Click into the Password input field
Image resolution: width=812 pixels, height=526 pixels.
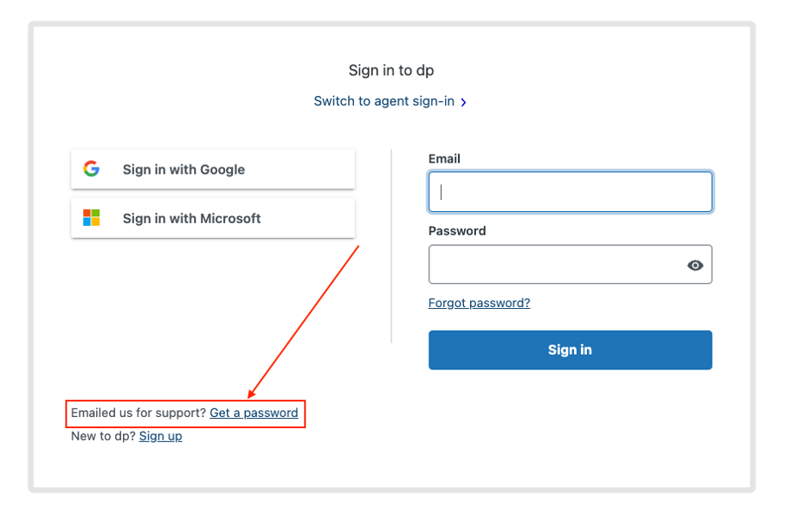point(554,265)
